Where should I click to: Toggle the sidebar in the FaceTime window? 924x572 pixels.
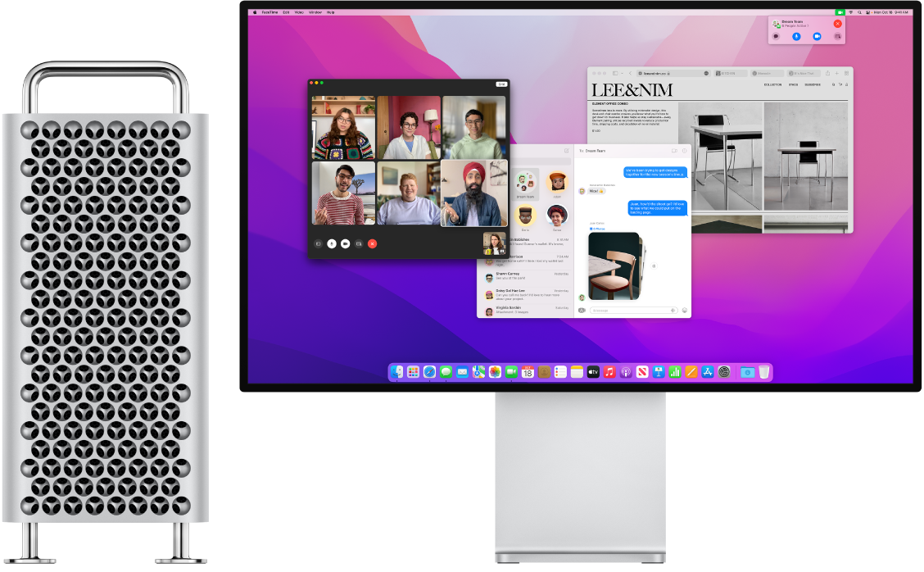click(318, 243)
